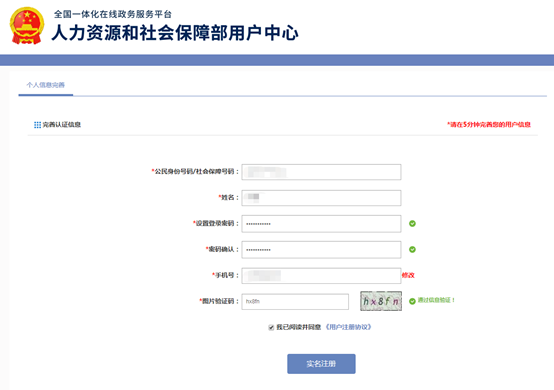Open the 用户注册协议 link
Screen dimensions: 554x390
pos(348,327)
